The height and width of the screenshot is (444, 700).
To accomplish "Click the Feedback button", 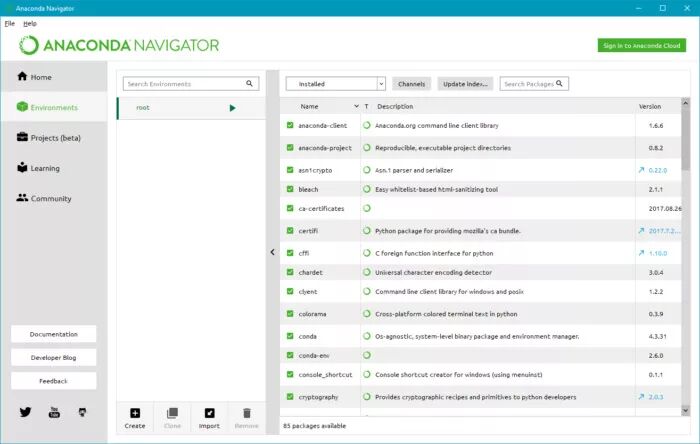I will tap(54, 381).
